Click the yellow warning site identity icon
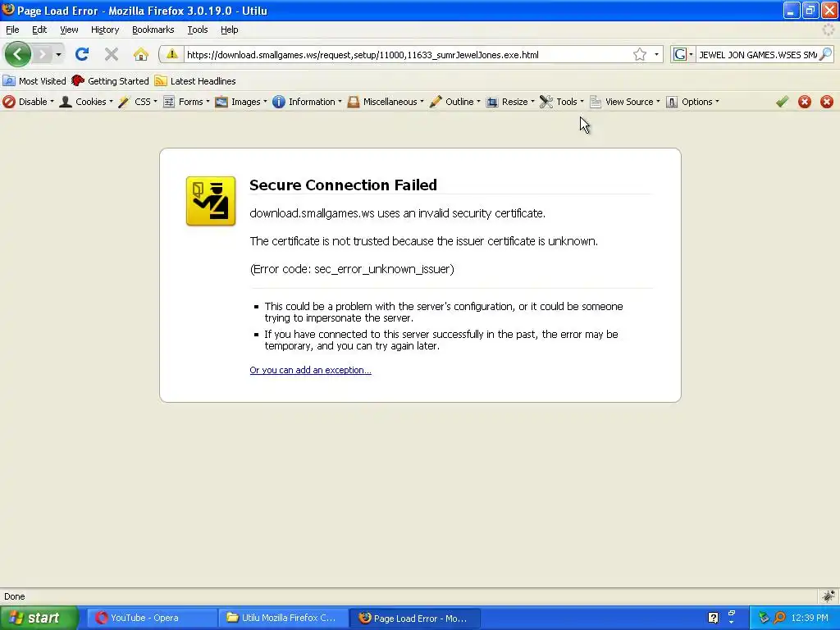 click(x=171, y=54)
